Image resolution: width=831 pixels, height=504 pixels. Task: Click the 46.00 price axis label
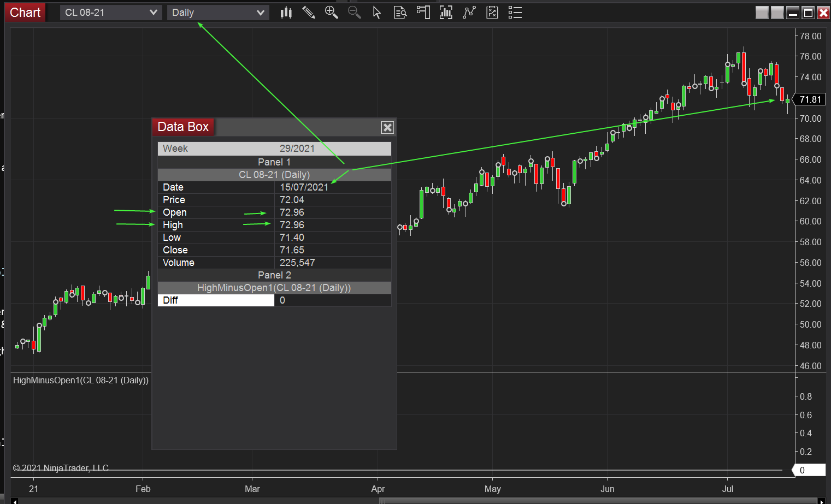point(810,366)
